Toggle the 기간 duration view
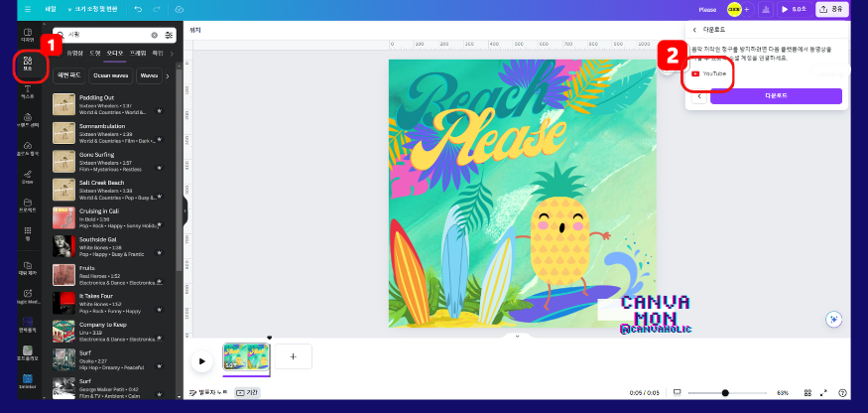Screen dimensions: 868x413 (247, 392)
